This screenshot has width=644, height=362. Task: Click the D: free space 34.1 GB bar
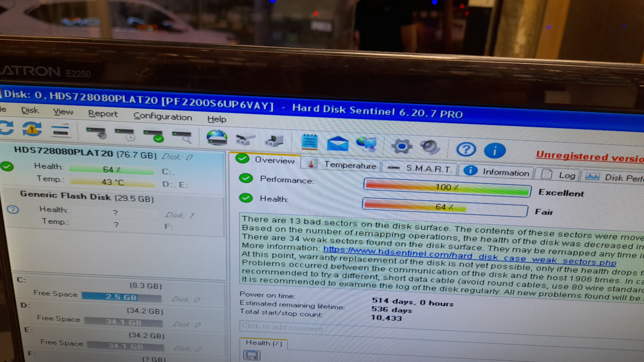124,322
